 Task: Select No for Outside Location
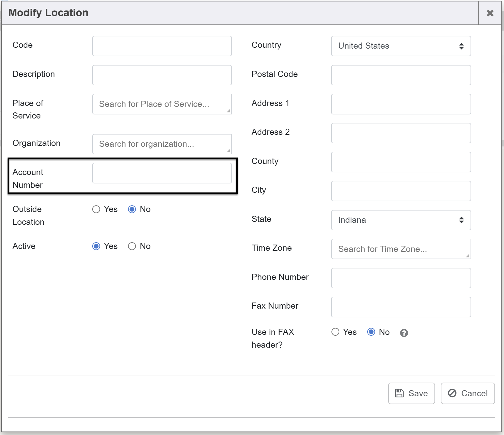[x=132, y=209]
